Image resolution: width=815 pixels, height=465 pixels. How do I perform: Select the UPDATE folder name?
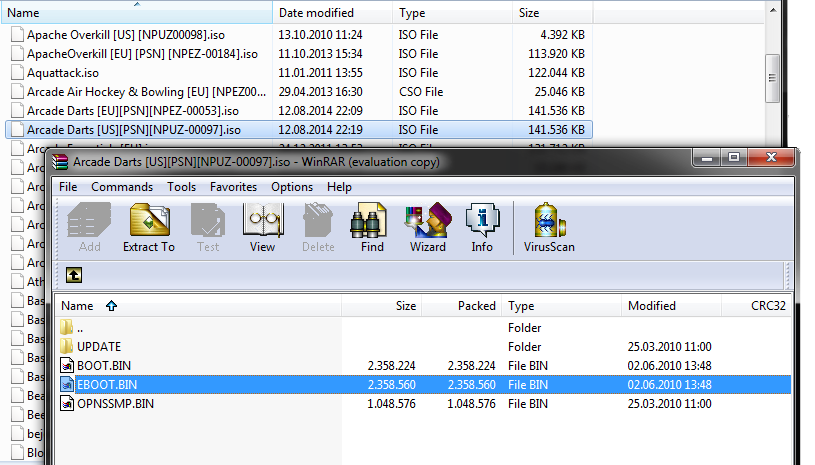tap(99, 347)
